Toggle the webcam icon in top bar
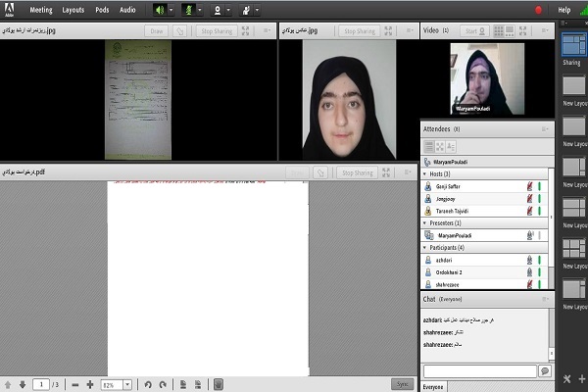The width and height of the screenshot is (588, 392). click(218, 10)
